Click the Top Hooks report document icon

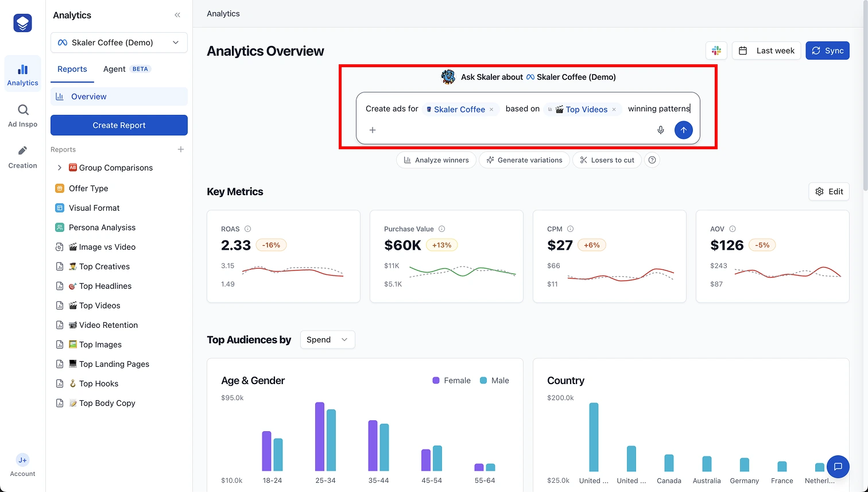click(60, 383)
